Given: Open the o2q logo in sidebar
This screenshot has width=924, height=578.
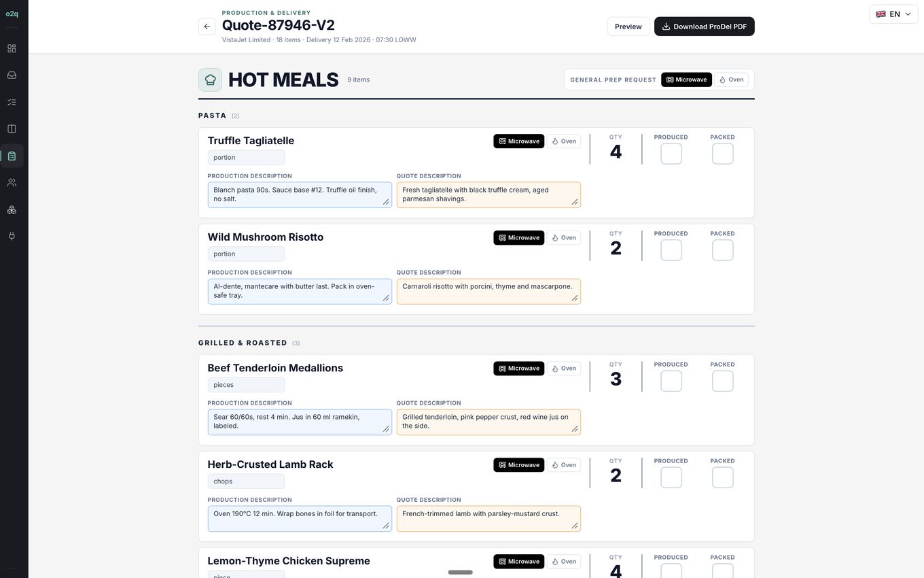Looking at the screenshot, I should point(12,14).
